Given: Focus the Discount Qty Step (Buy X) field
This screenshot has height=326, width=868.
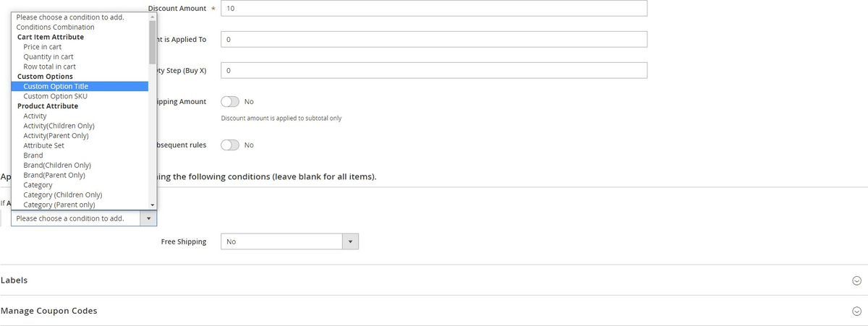Looking at the screenshot, I should (x=434, y=71).
